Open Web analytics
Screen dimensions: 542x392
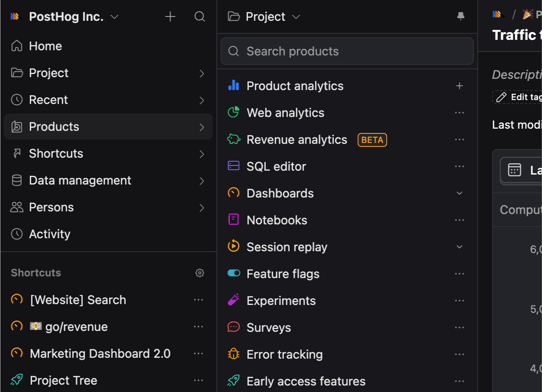click(x=285, y=113)
